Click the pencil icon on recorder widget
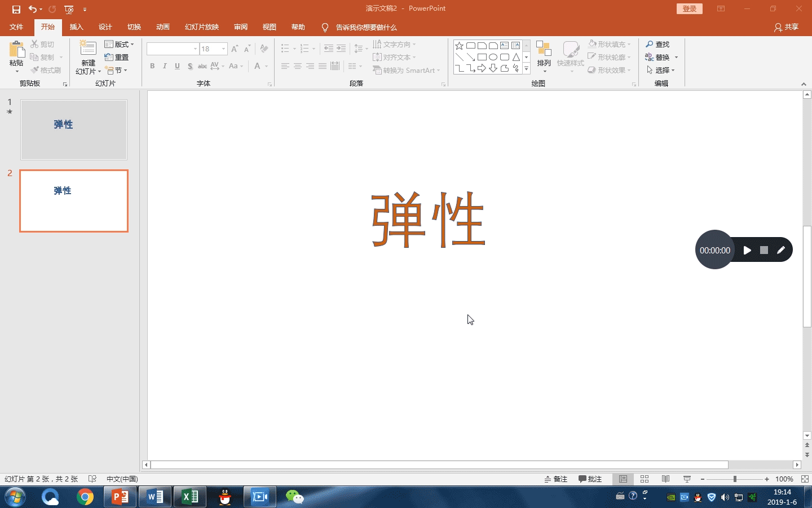This screenshot has height=508, width=812. 780,250
